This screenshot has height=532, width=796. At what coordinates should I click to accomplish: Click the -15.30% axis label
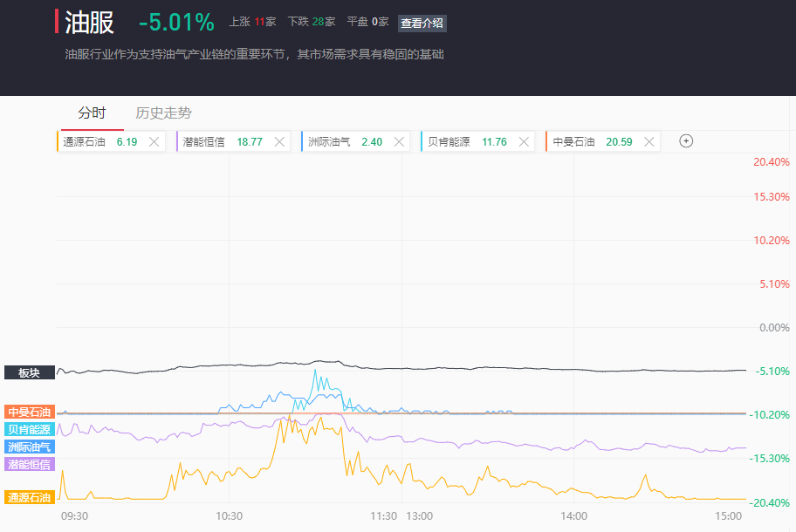click(770, 459)
